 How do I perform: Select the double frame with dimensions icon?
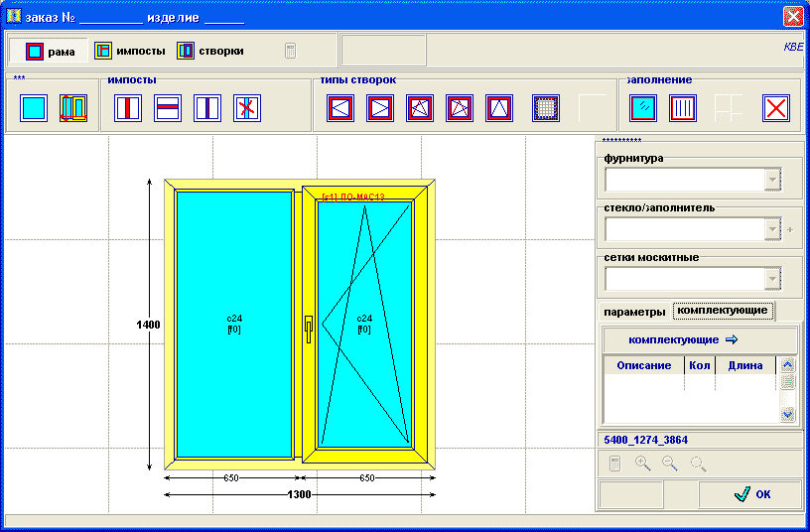coord(73,108)
